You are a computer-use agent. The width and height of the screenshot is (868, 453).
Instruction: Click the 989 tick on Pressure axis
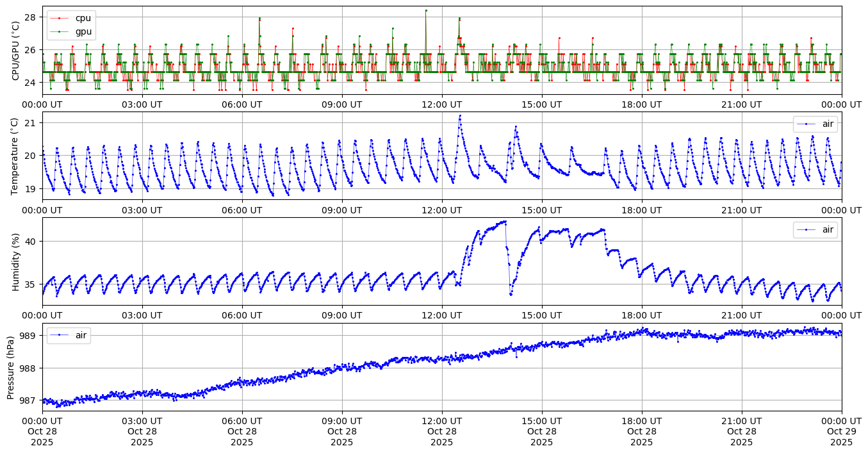(x=29, y=335)
